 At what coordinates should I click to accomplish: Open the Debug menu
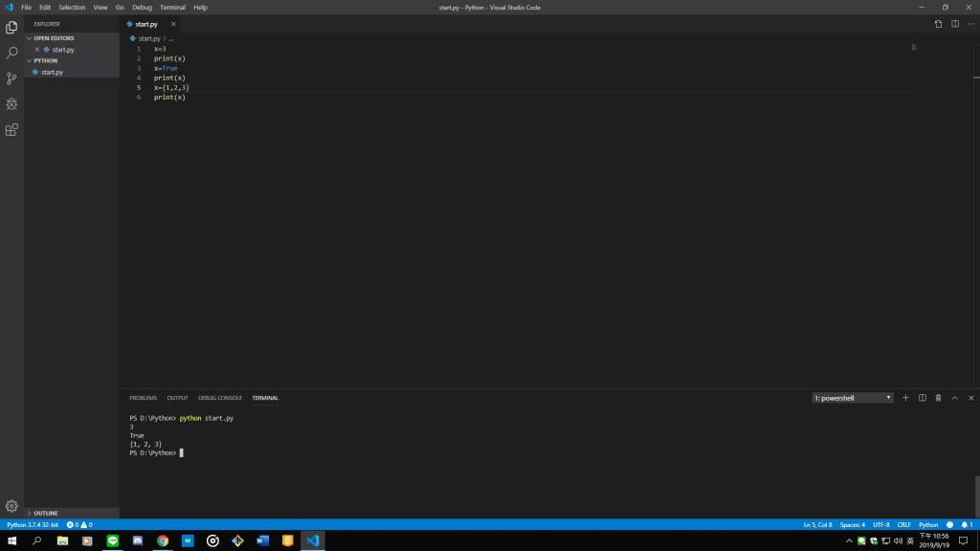[142, 8]
